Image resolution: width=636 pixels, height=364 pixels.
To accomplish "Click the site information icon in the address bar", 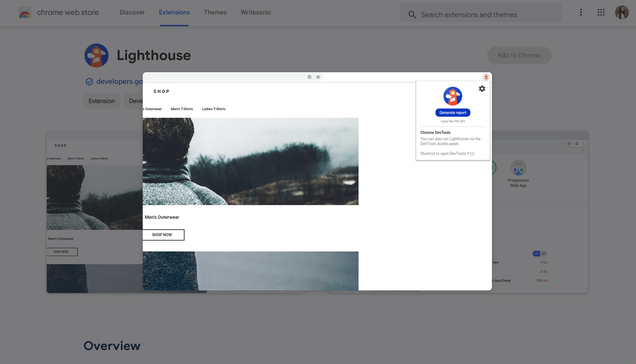I will click(x=309, y=77).
